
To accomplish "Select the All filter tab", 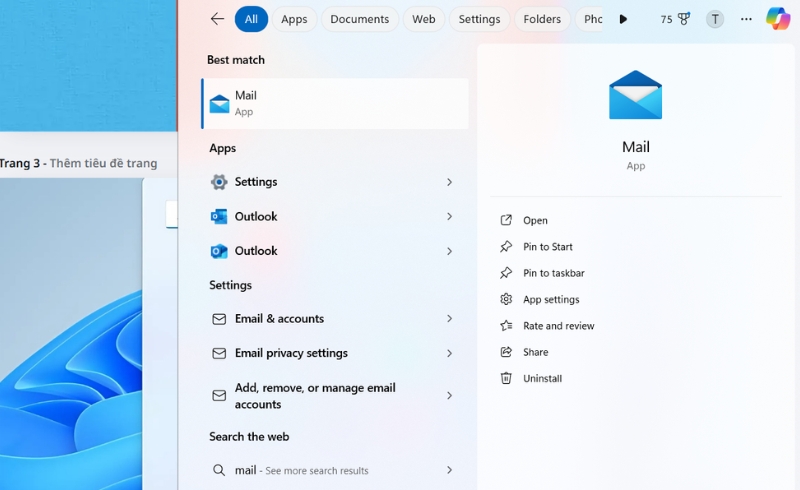I will [251, 19].
